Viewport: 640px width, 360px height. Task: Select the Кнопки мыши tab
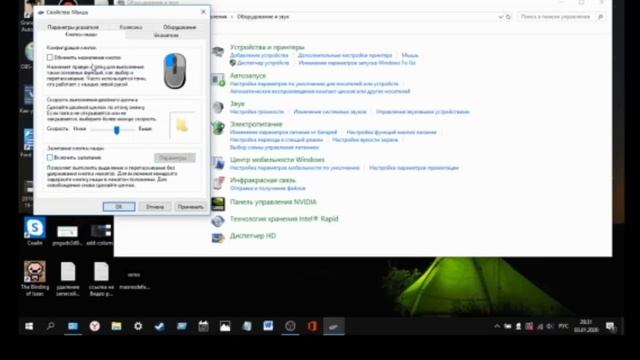pos(81,35)
